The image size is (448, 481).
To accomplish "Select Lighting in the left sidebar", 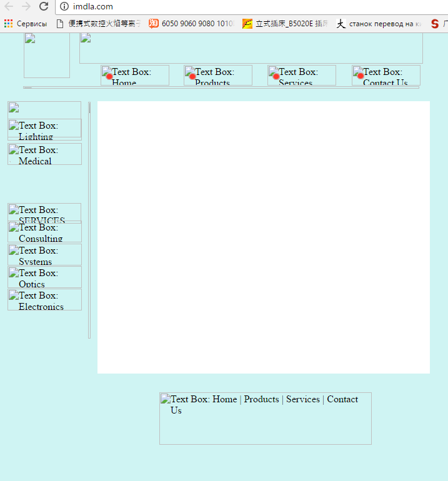I will 44,130.
